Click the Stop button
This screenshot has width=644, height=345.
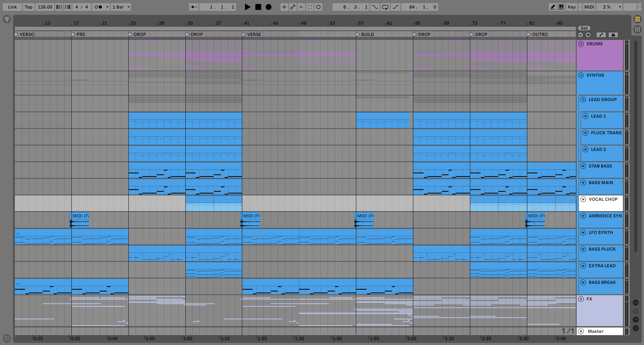pos(258,7)
